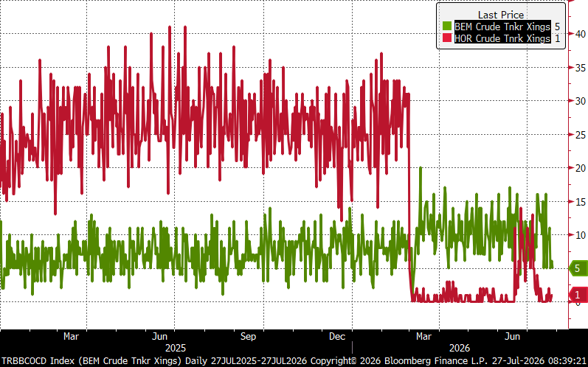Image resolution: width=588 pixels, height=367 pixels.
Task: Click the red last-price tag showing 1
Action: pyautogui.click(x=578, y=295)
